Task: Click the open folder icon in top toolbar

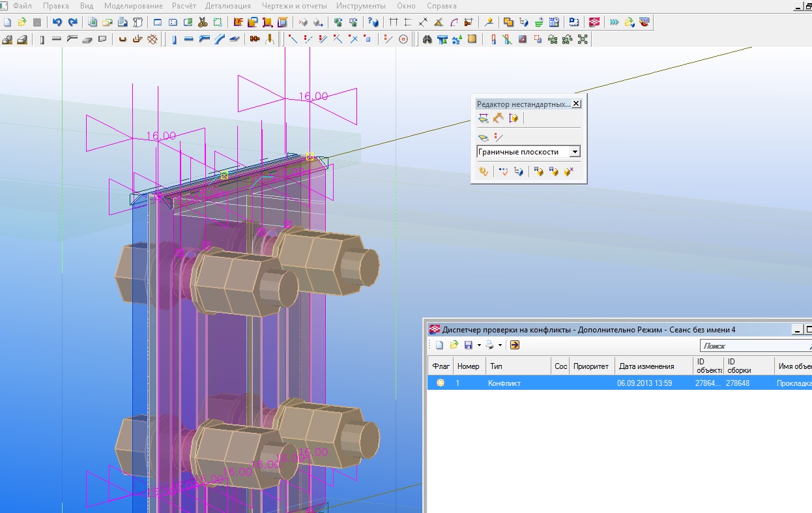Action: click(x=22, y=22)
